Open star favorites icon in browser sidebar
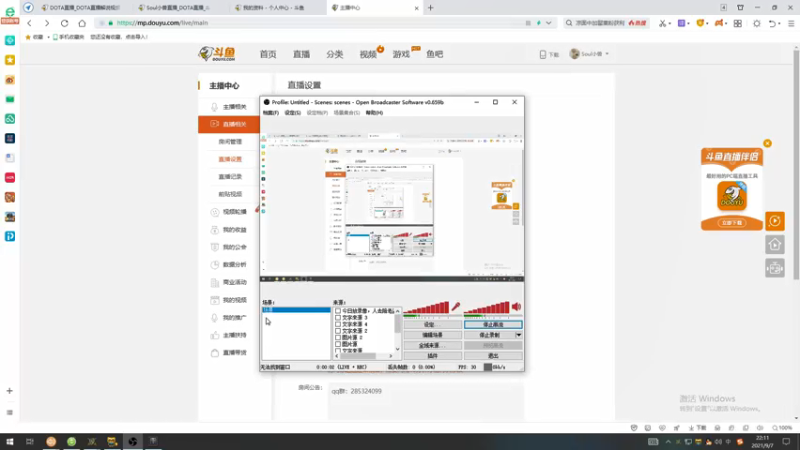Screen dimensions: 800x450 coord(10,60)
